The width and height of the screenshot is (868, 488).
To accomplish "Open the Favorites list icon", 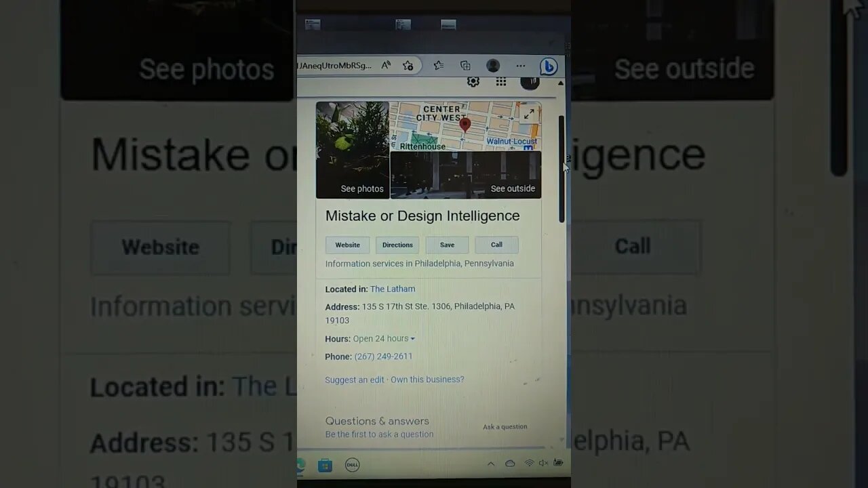I will [x=439, y=66].
